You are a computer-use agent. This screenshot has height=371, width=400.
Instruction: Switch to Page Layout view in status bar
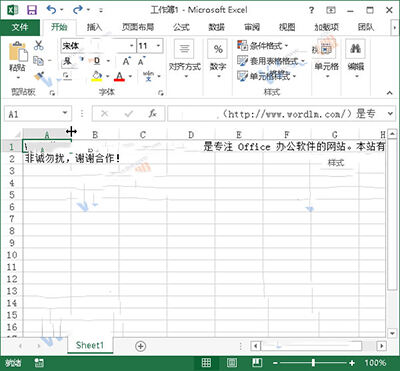point(232,363)
